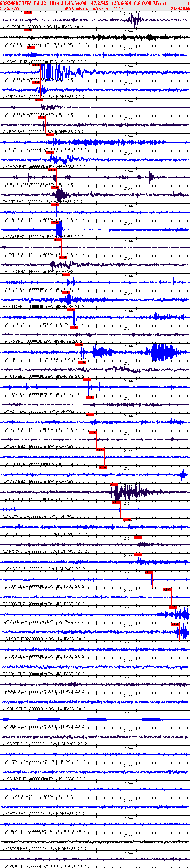Select the UW KMO EHZ station label
The image size is (190, 868).
[x=43, y=219]
